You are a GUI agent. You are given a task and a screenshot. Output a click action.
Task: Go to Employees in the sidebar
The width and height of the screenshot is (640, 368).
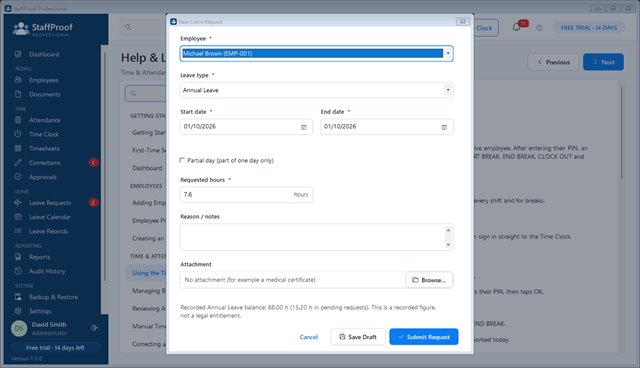click(43, 80)
